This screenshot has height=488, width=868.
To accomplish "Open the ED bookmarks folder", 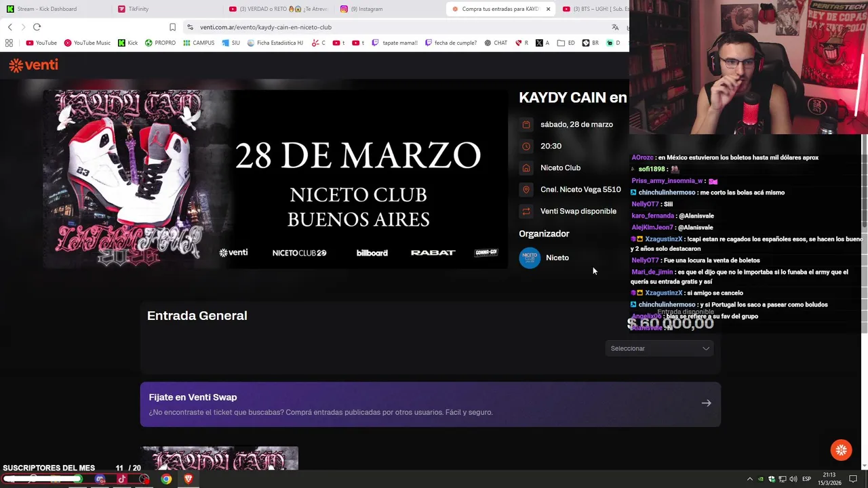I will tap(566, 43).
